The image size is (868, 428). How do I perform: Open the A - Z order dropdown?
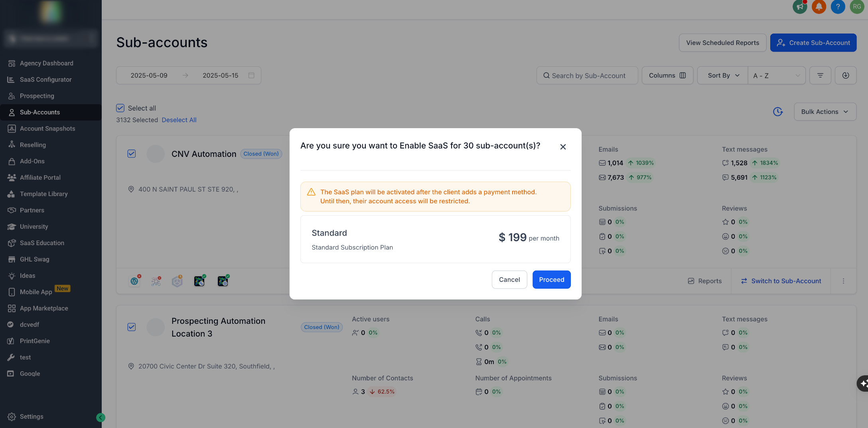click(776, 75)
